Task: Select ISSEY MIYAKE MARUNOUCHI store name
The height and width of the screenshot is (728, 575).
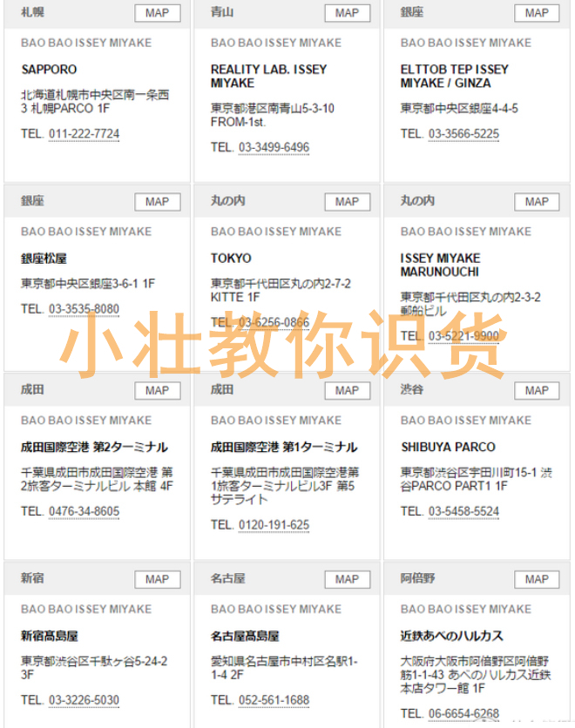Action: [x=440, y=265]
